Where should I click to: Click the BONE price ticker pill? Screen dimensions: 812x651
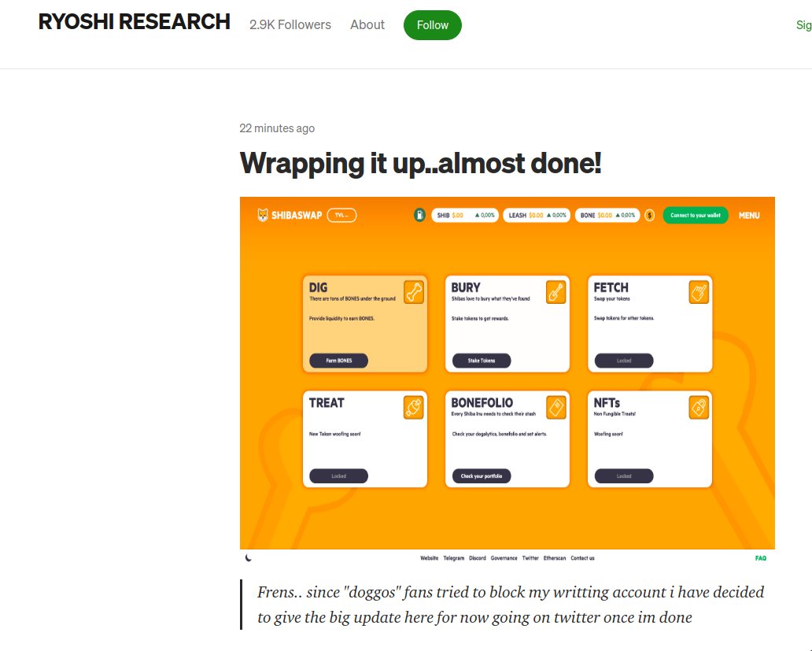(607, 215)
